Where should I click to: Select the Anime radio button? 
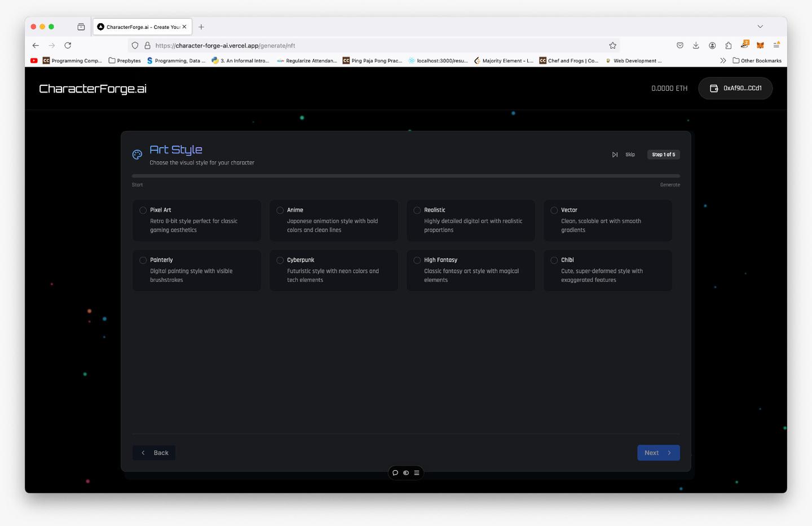(x=280, y=211)
